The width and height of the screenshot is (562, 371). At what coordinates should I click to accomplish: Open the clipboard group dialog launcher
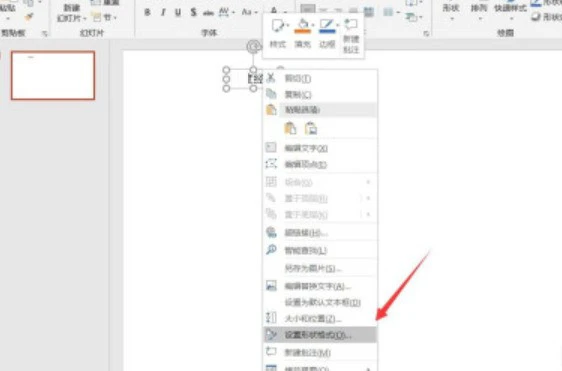(x=45, y=34)
